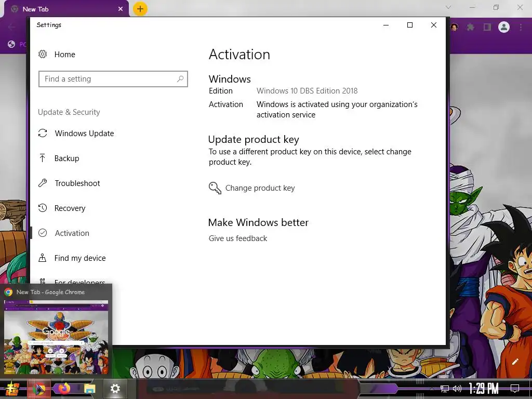
Task: Click the globe bookmark icon in Chrome's bookmarks bar
Action: click(11, 44)
